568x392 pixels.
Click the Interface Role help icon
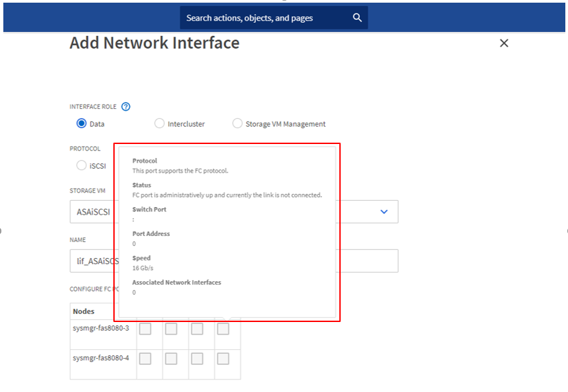click(126, 107)
